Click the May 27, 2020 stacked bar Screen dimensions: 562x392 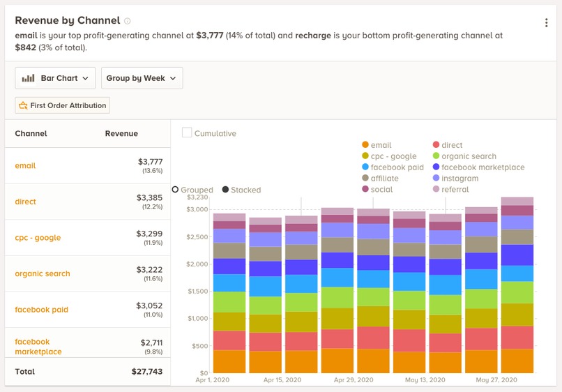point(517,285)
